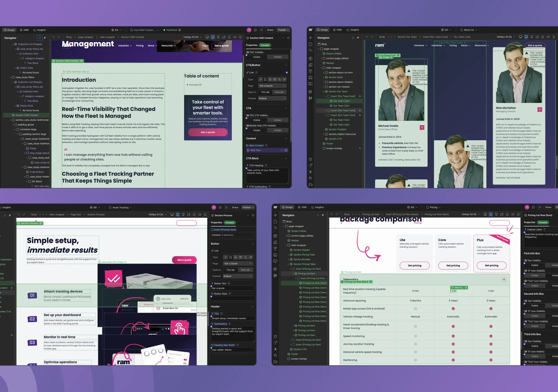Open Preload Default dropdown in Asset Tracking window

(238, 276)
